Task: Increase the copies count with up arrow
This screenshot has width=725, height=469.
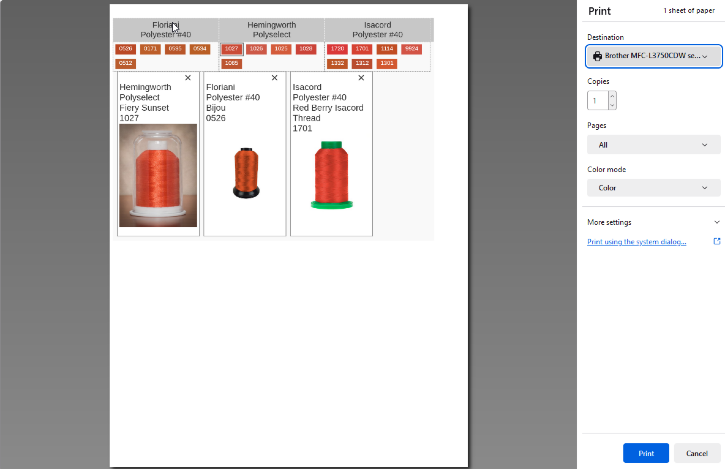Action: (x=612, y=96)
